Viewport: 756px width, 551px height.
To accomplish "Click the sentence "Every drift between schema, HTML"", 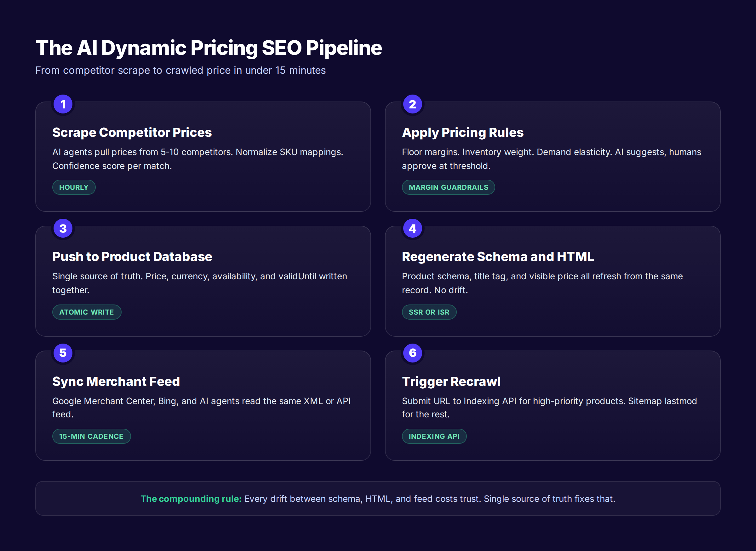I will [430, 499].
